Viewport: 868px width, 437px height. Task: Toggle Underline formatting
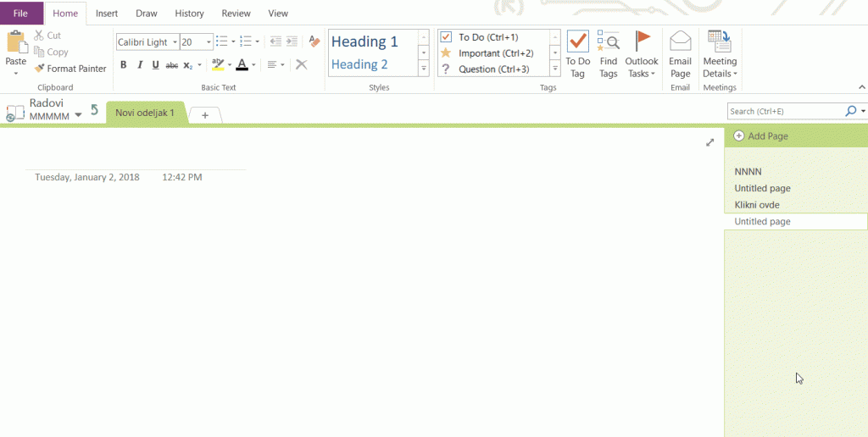click(x=156, y=64)
